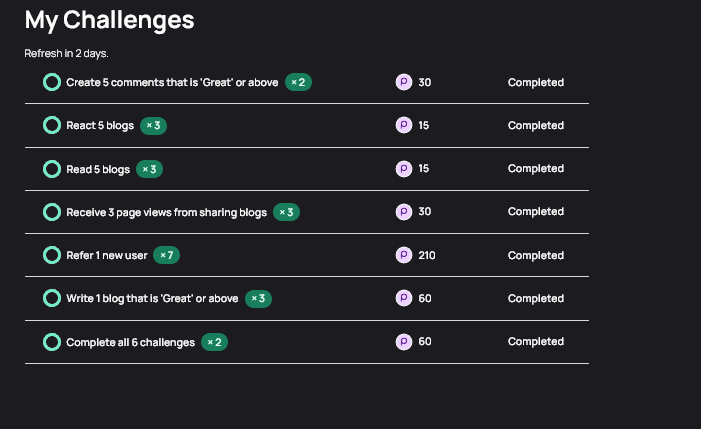Click the ×7 multiplier badge for 'Refer 1 new user'
Image resolution: width=701 pixels, height=429 pixels.
pos(166,255)
